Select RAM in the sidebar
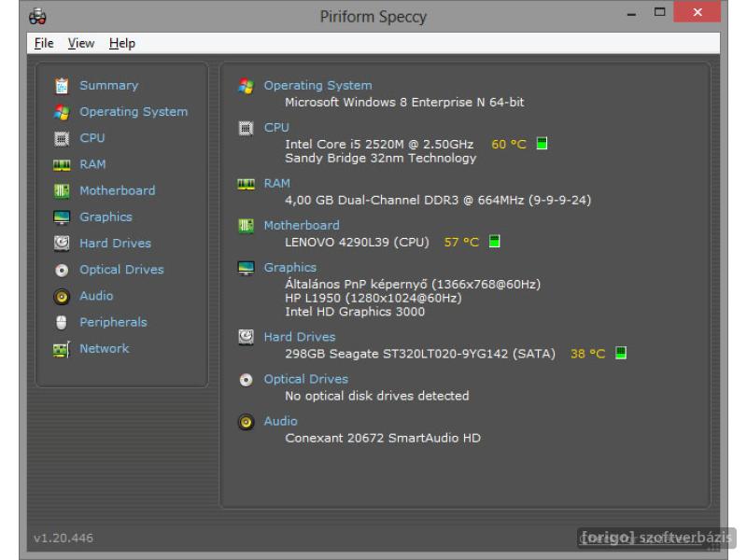The height and width of the screenshot is (560, 747). 92,164
